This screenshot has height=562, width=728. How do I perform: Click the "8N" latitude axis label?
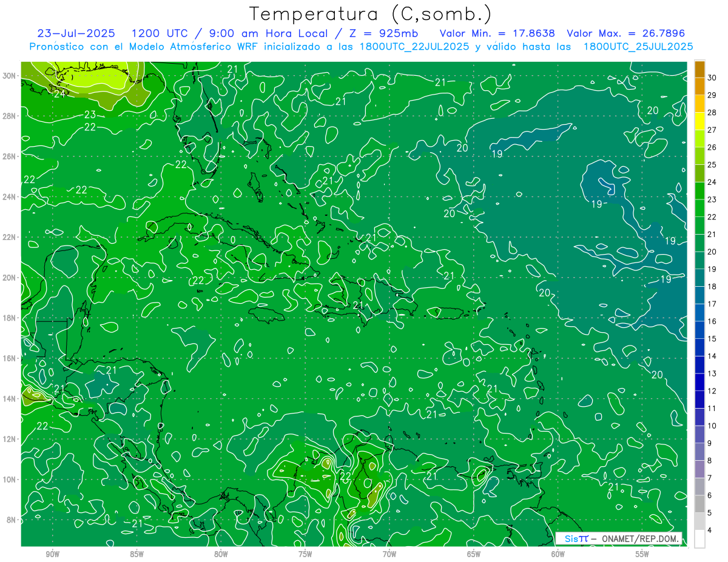(x=12, y=520)
